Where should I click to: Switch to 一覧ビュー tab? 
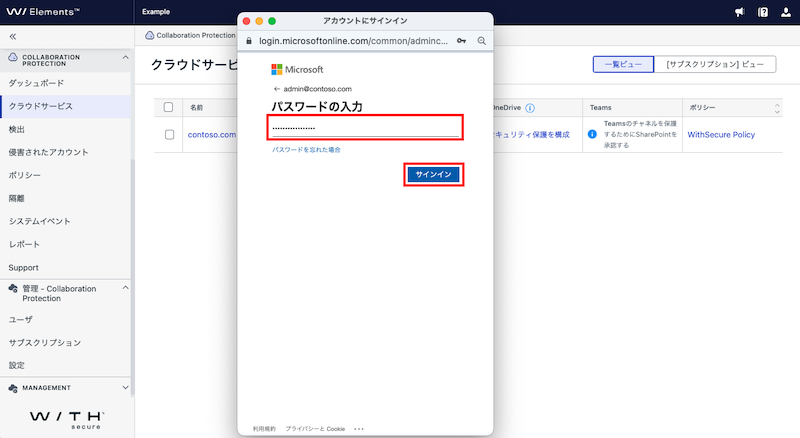(623, 64)
